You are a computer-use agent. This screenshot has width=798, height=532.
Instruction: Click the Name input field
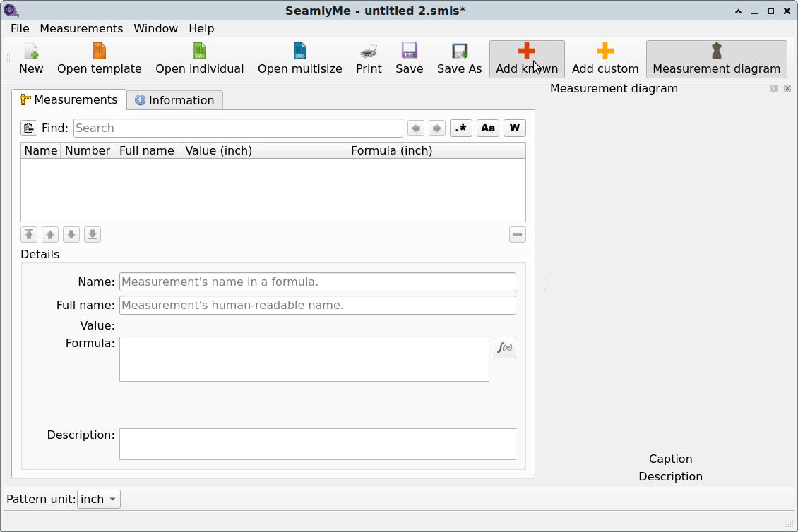(318, 282)
